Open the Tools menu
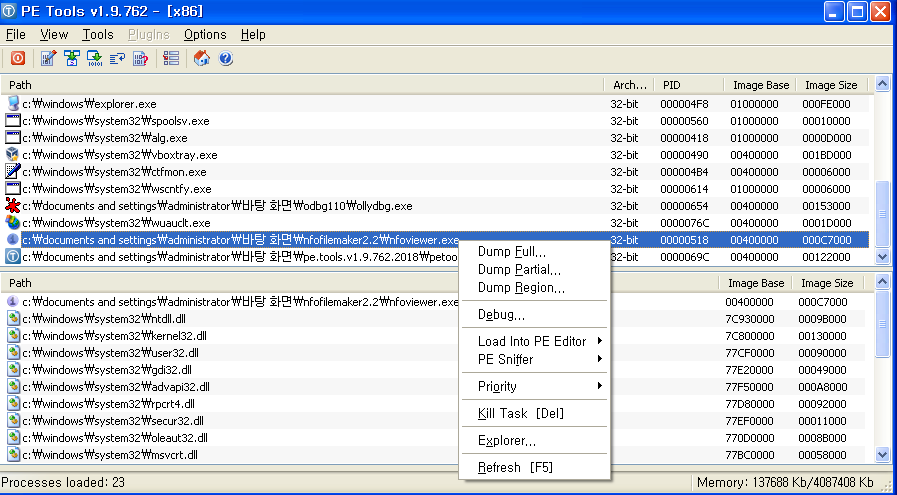This screenshot has height=495, width=897. (98, 34)
